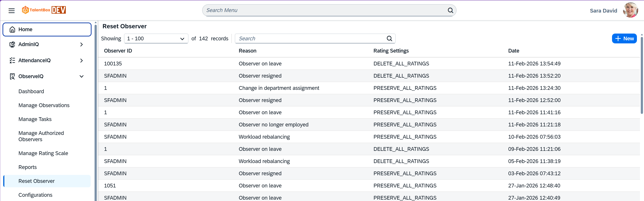Expand the AdminIQ chevron

point(81,44)
